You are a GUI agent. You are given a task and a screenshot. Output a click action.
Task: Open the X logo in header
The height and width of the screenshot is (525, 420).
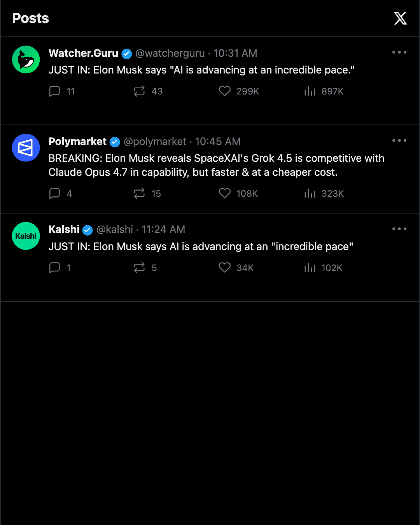[400, 18]
